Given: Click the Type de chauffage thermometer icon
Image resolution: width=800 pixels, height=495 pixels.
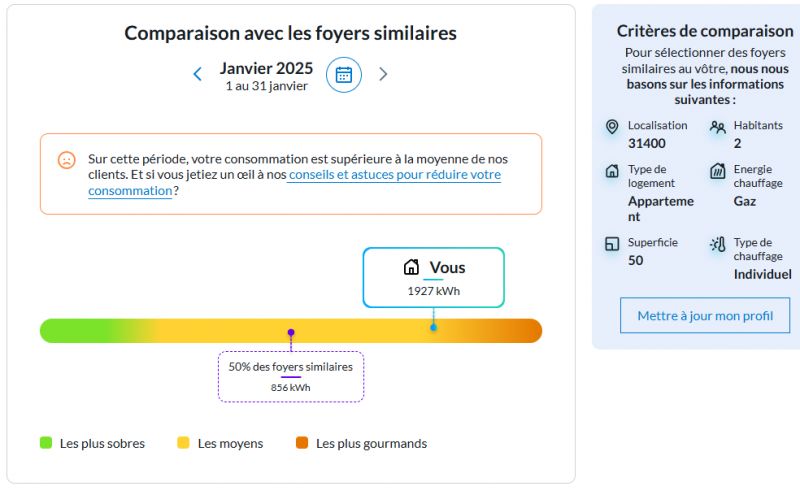Looking at the screenshot, I should pos(717,244).
